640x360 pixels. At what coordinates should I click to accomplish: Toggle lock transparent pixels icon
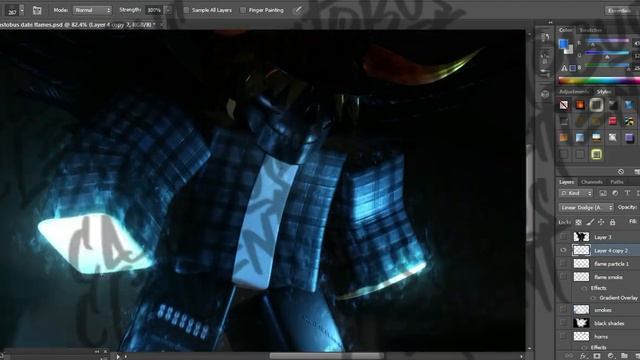coord(578,222)
